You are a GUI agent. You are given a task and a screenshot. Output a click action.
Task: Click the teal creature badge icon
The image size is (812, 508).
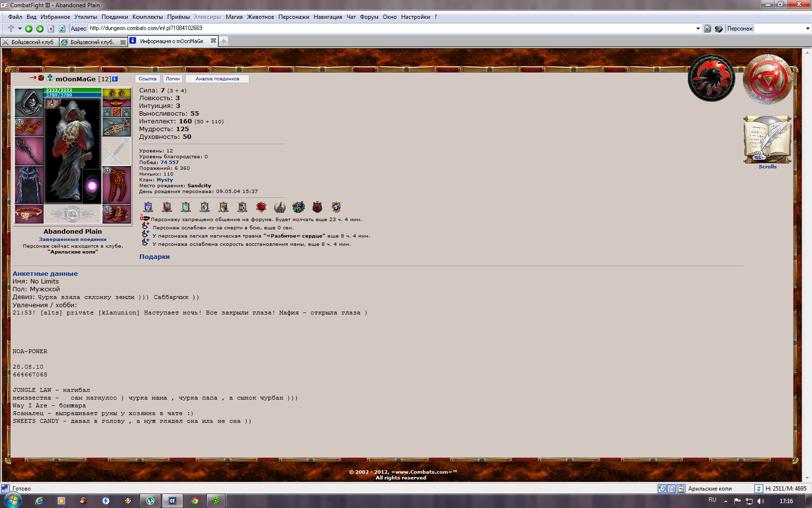pyautogui.click(x=298, y=207)
